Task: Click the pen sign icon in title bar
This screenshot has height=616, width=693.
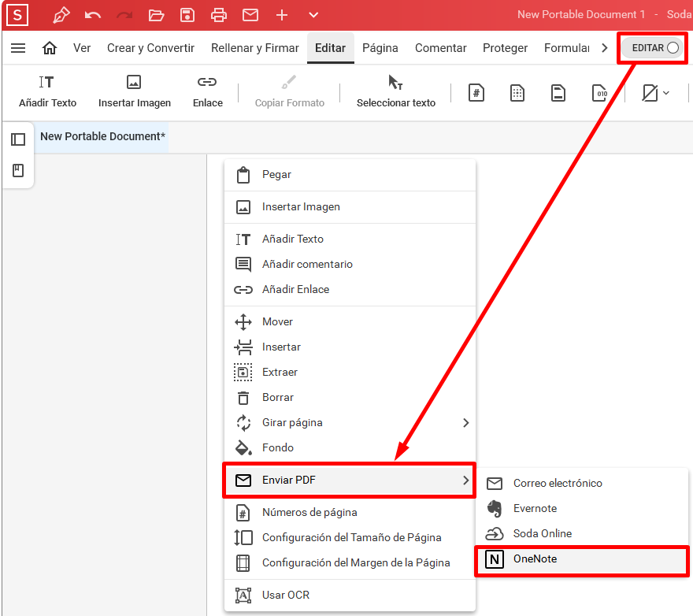Action: pos(61,15)
